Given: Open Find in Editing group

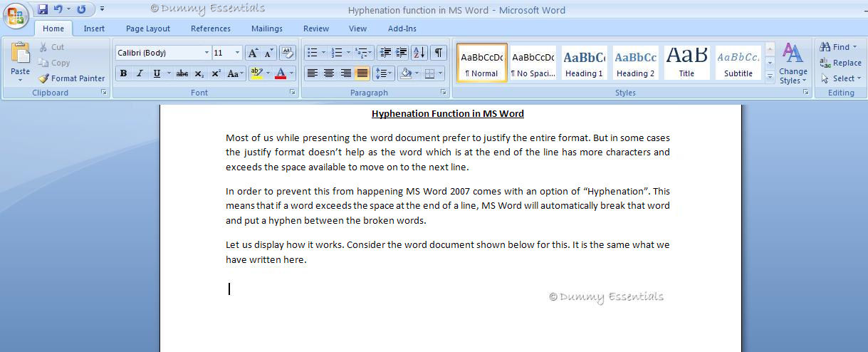Looking at the screenshot, I should click(840, 47).
